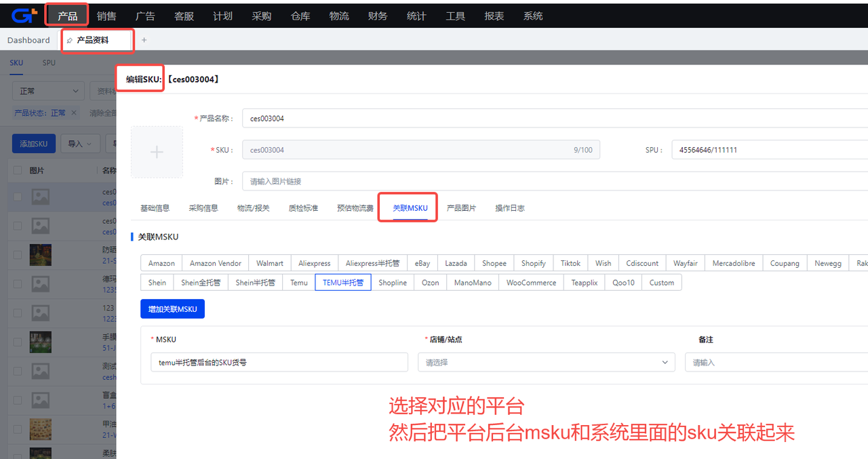Image resolution: width=868 pixels, height=459 pixels.
Task: Switch to the Dashboard tab
Action: [28, 40]
